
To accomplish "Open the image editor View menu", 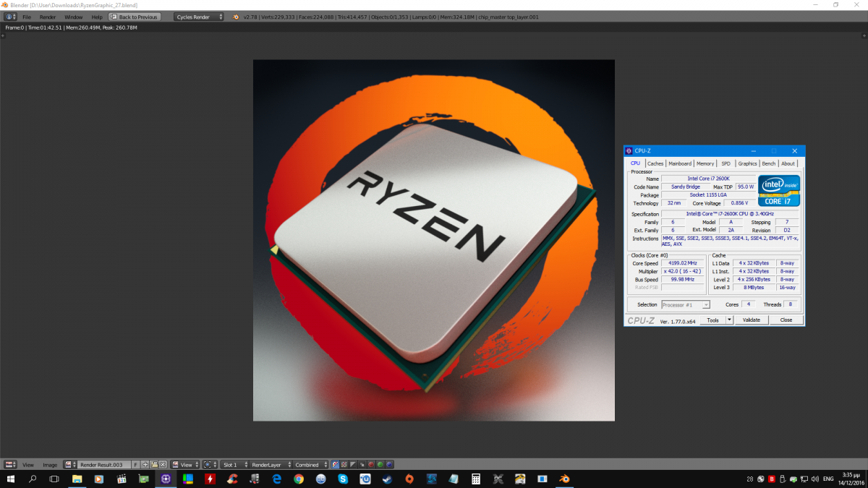I will tap(28, 465).
